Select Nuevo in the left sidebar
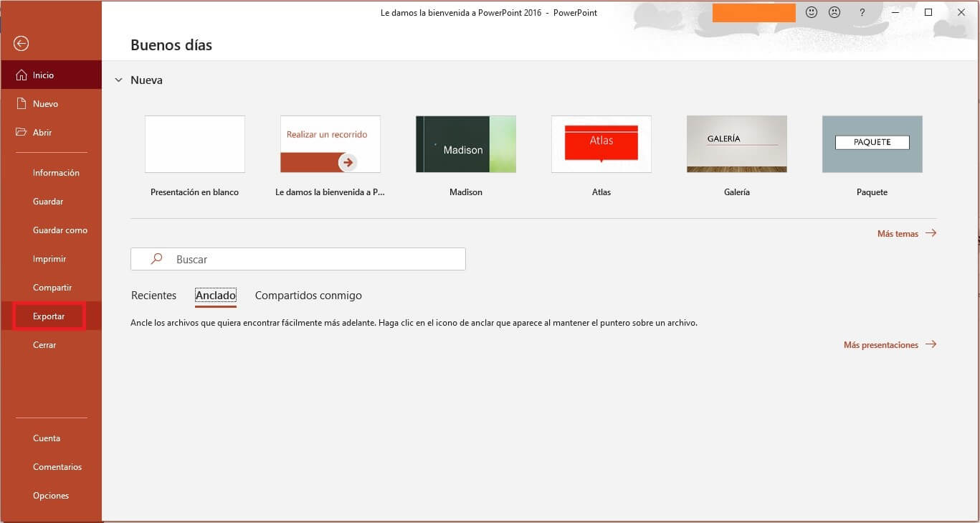 point(45,104)
